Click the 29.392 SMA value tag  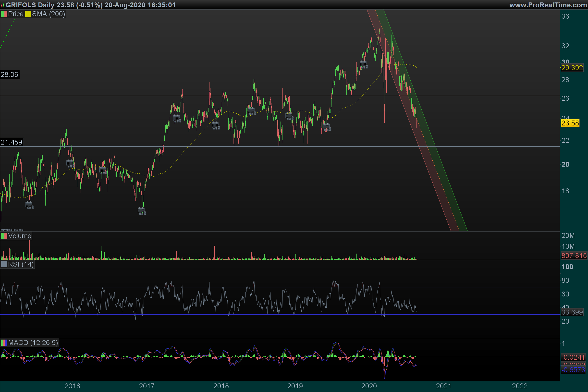pos(572,68)
